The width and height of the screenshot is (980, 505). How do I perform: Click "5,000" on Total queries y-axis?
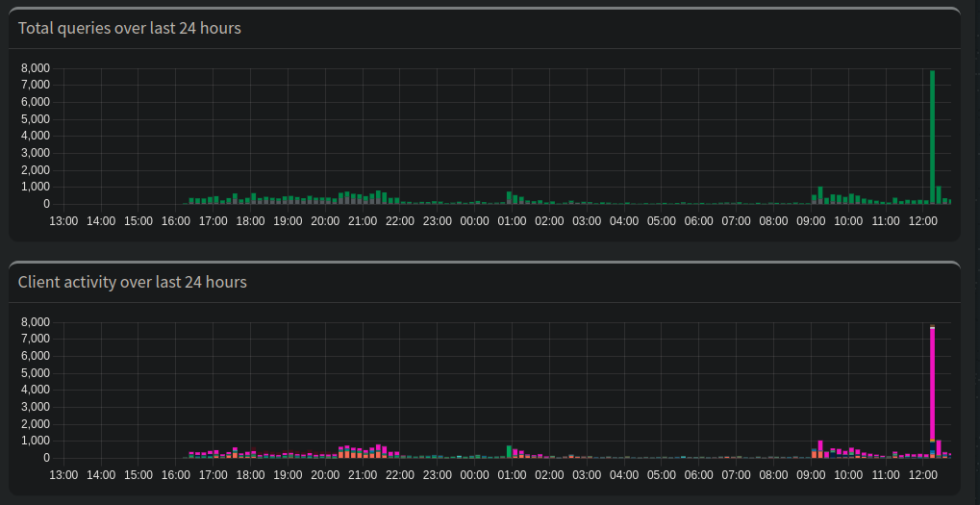36,119
